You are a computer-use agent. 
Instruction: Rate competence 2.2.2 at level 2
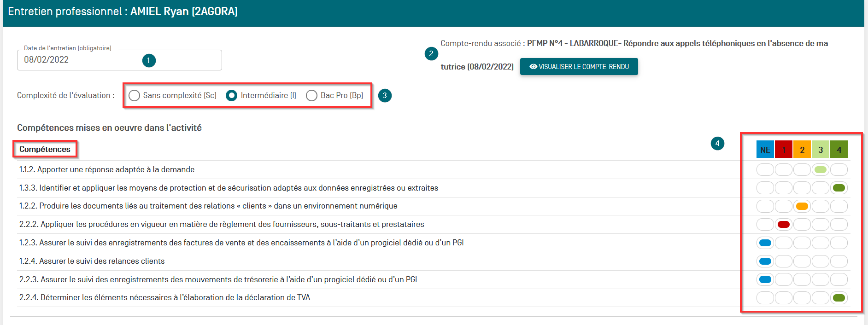(802, 225)
